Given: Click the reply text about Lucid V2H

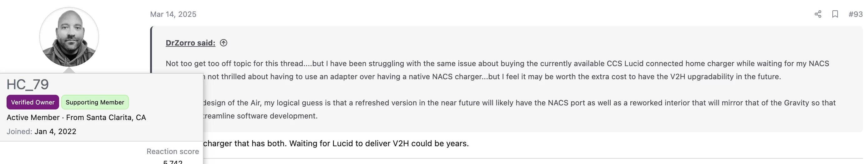Looking at the screenshot, I should [x=336, y=143].
